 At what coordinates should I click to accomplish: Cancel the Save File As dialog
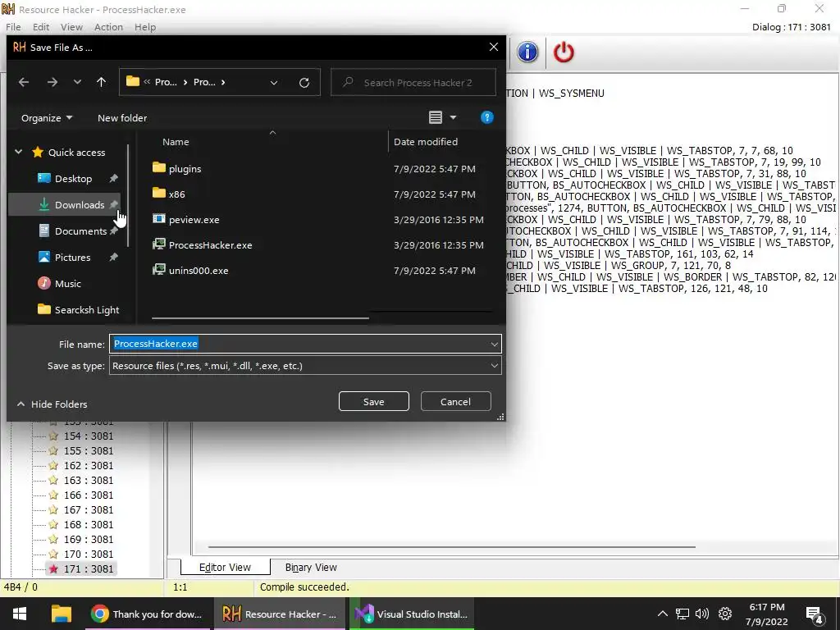[x=455, y=401]
